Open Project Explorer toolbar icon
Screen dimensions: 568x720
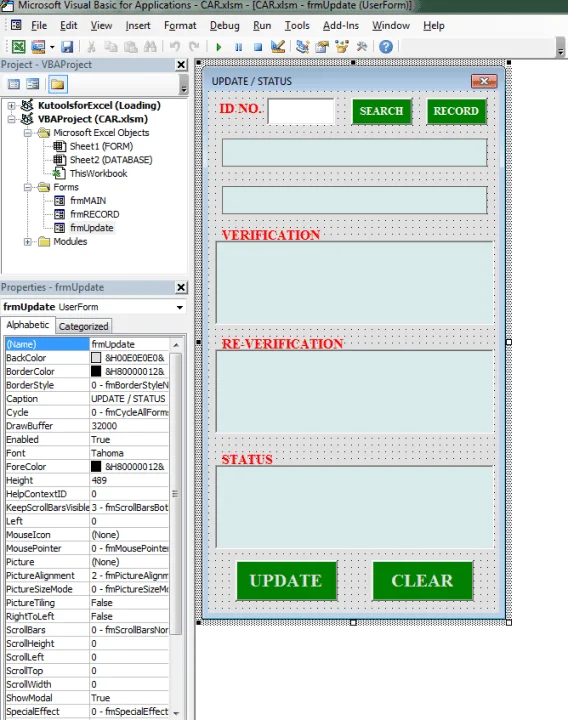(x=302, y=47)
